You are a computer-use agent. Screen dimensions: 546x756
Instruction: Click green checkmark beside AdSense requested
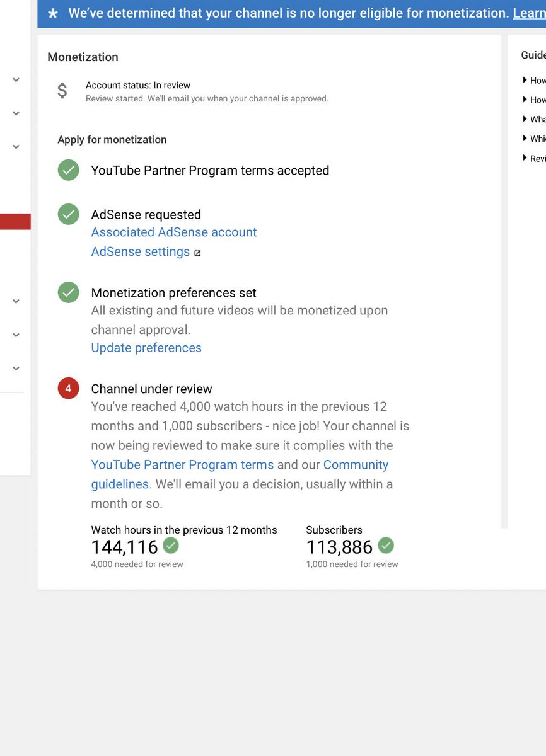68,214
